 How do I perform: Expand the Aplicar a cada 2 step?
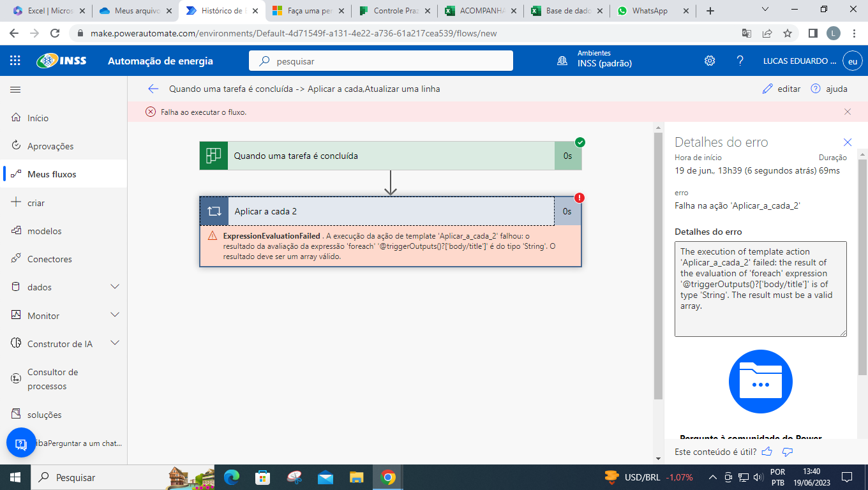[391, 211]
